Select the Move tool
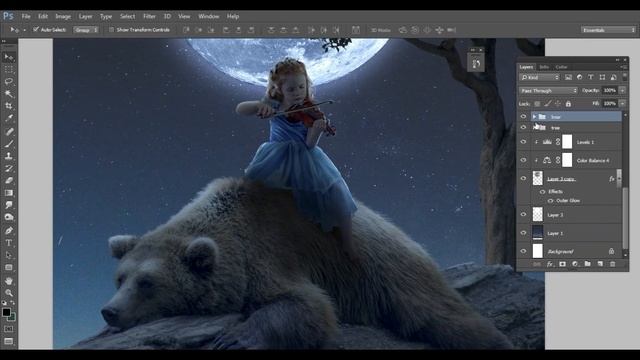The height and width of the screenshot is (360, 640). [9, 57]
